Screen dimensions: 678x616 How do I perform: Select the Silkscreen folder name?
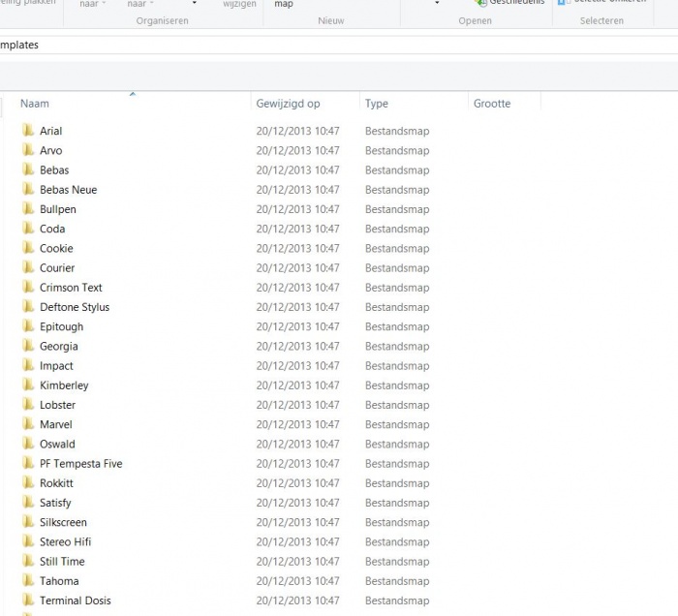[63, 522]
